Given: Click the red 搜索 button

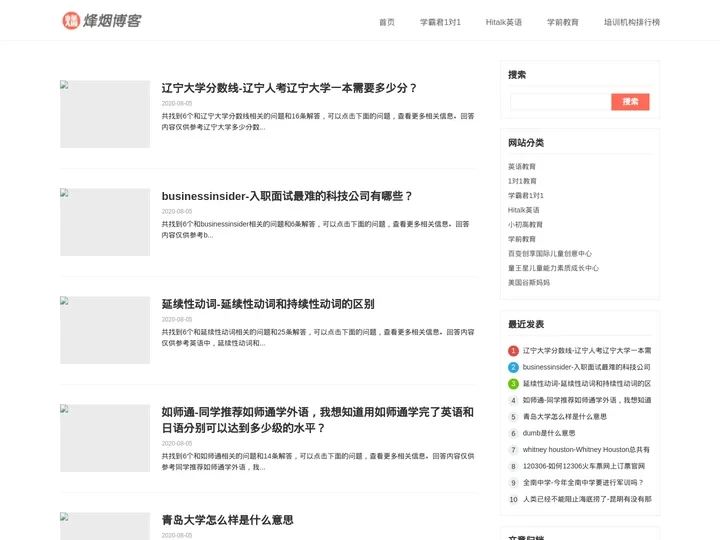Looking at the screenshot, I should (630, 101).
